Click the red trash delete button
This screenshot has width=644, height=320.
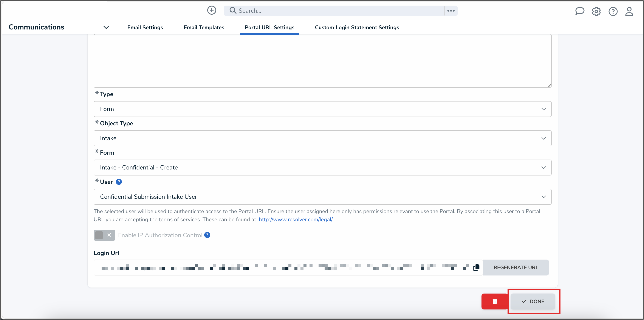tap(494, 301)
